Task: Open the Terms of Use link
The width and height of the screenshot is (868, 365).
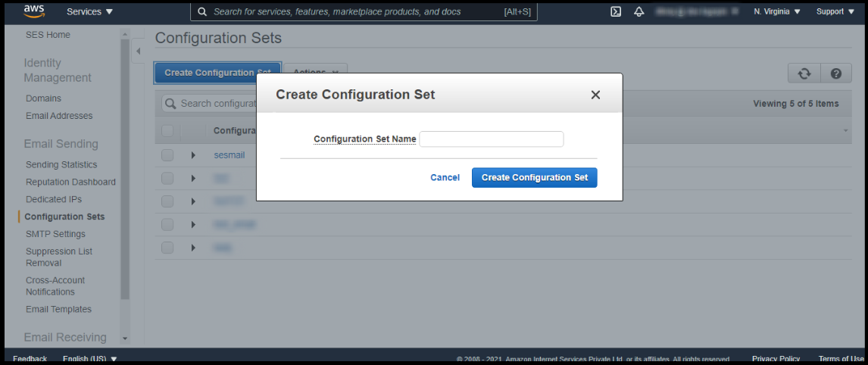Action: pos(840,358)
